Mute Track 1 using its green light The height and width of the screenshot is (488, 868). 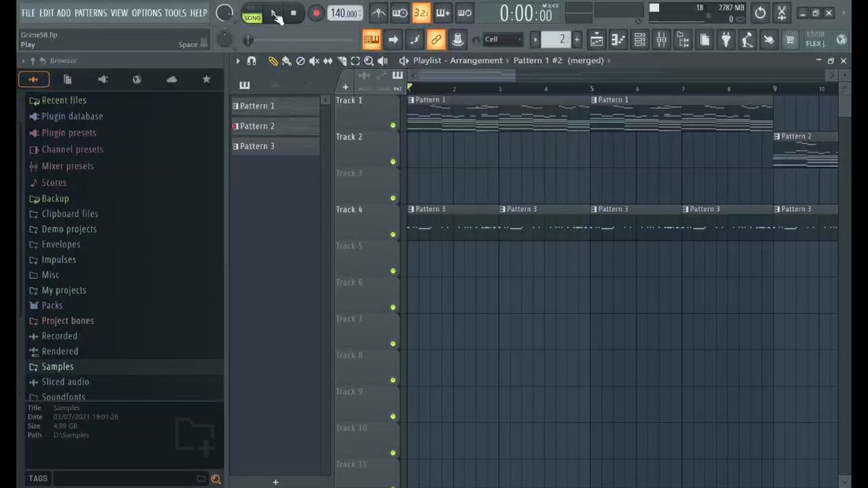click(x=393, y=126)
